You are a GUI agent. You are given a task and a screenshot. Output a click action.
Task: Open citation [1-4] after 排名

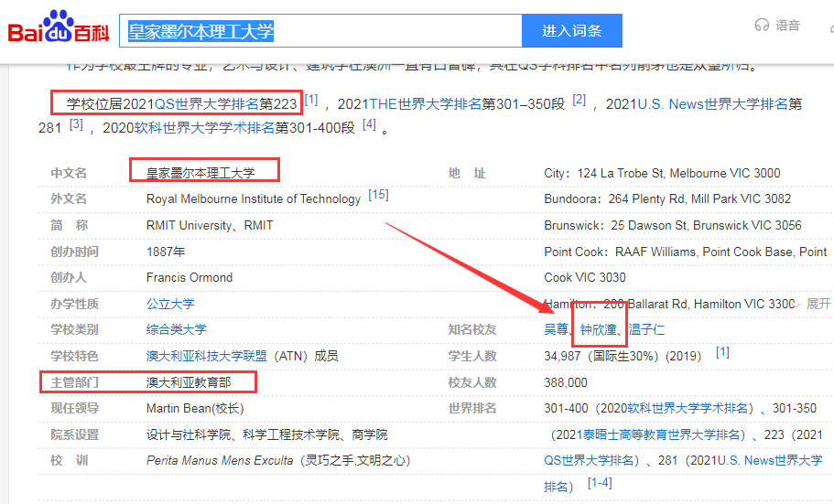coord(600,483)
